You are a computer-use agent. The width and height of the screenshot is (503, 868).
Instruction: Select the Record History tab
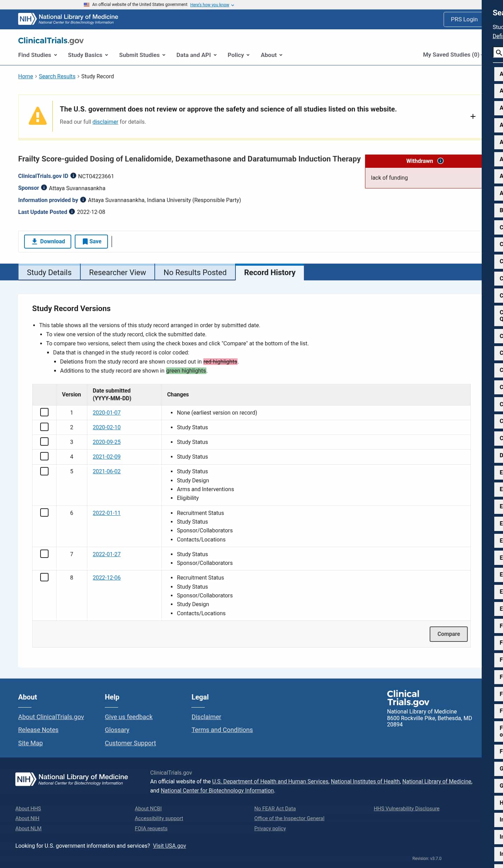point(270,272)
